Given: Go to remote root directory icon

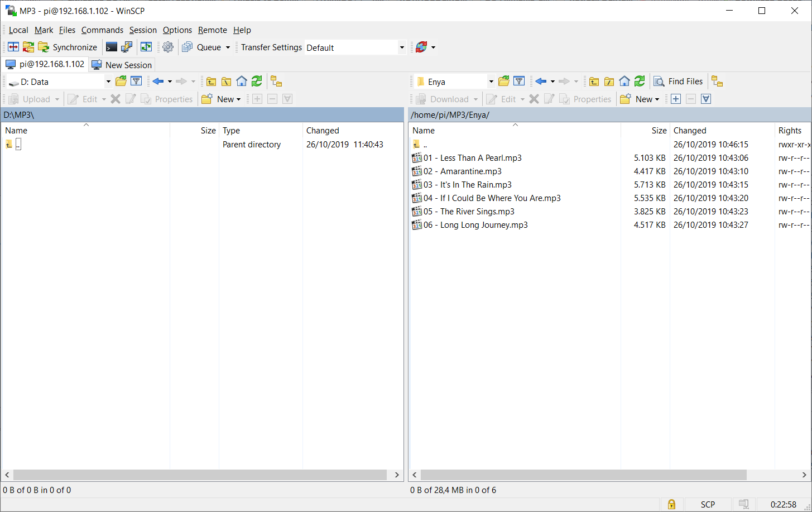Looking at the screenshot, I should pos(609,82).
